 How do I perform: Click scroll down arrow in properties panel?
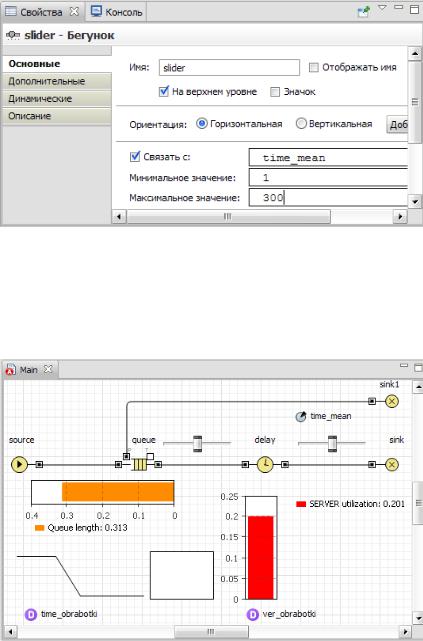click(x=415, y=201)
